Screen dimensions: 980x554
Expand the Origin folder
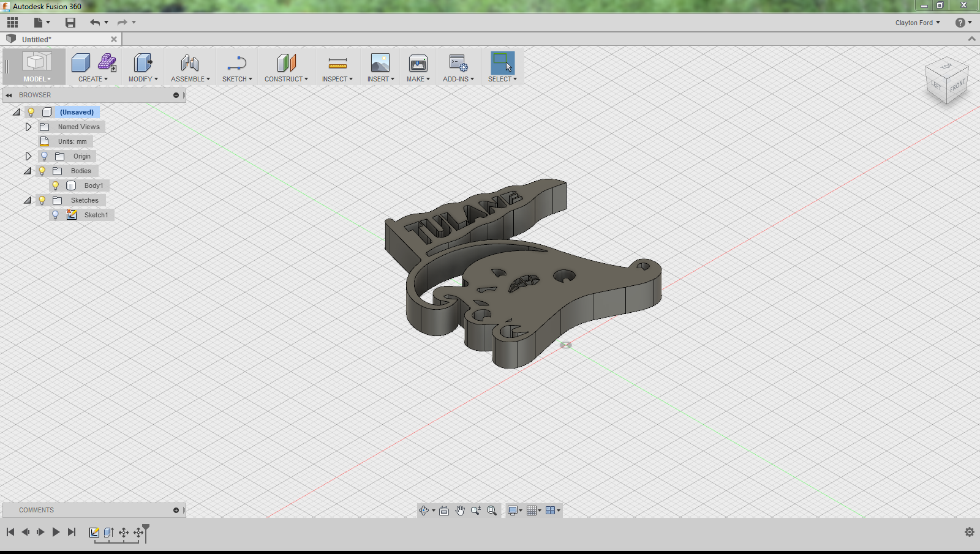tap(28, 156)
